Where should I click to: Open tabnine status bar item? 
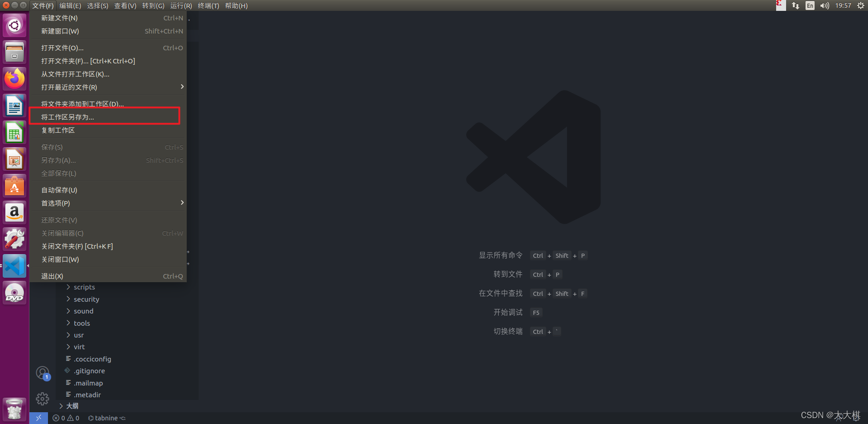pos(106,418)
